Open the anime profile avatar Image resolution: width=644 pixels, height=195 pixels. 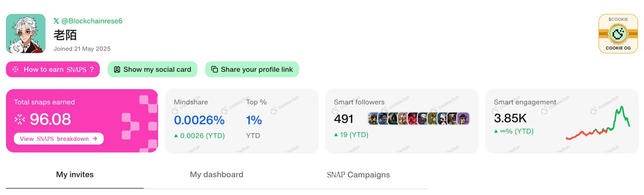click(26, 34)
